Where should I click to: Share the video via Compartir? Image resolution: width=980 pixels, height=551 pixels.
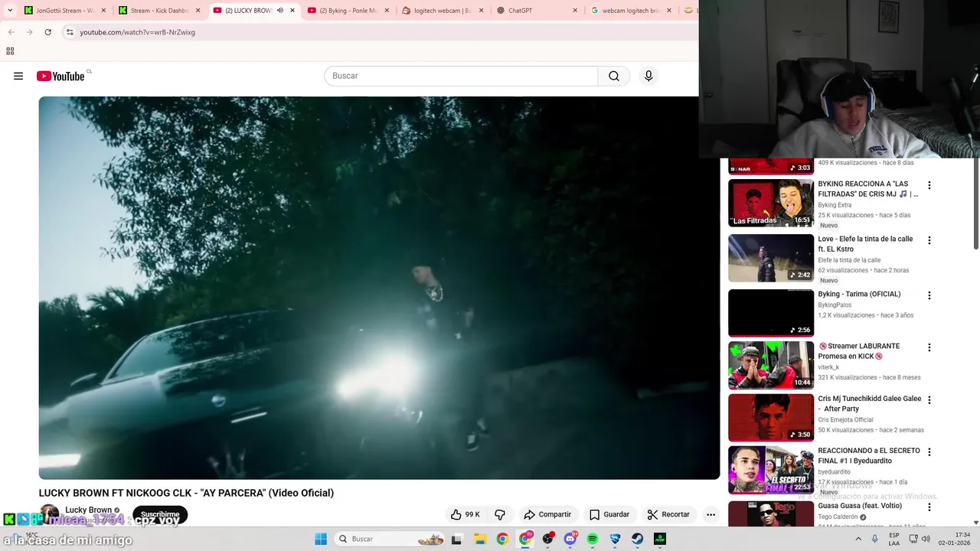pos(547,514)
